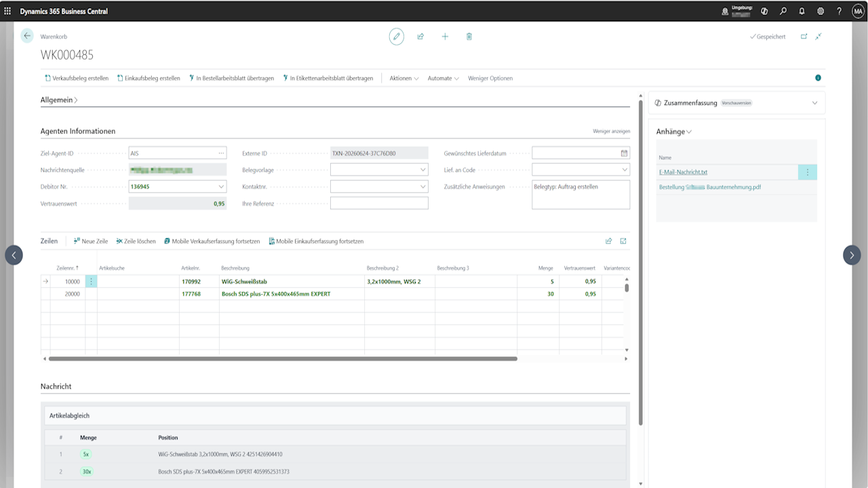868x488 pixels.
Task: Go back with the arrow button
Action: 27,36
